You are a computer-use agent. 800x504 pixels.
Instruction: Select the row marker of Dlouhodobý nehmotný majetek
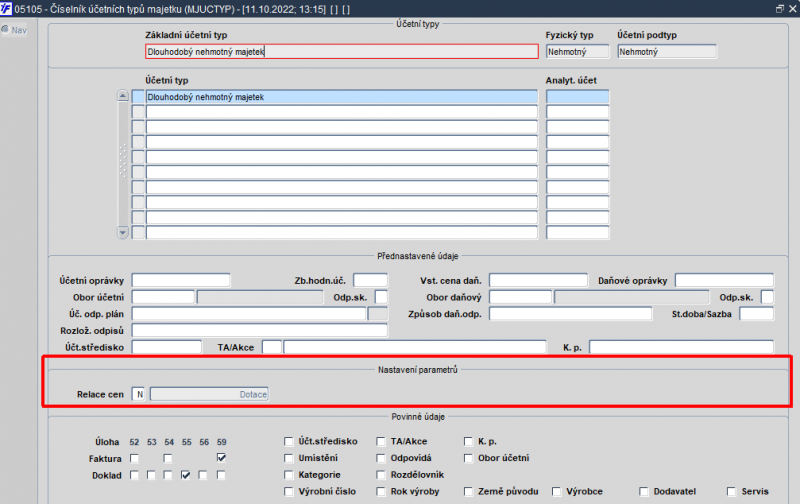coord(139,97)
